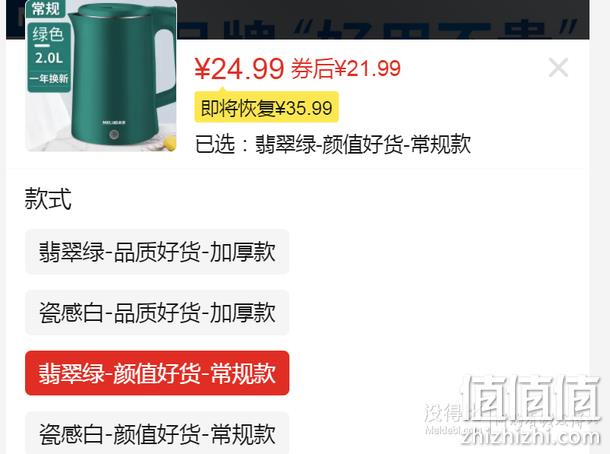
Task: Tap the 绿色 2.0L badge on thumbnail
Action: [x=48, y=46]
